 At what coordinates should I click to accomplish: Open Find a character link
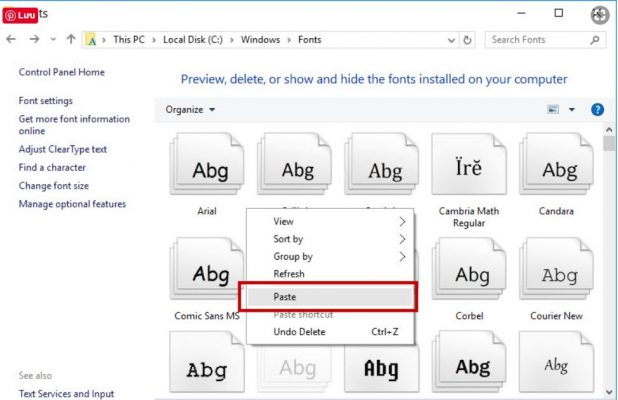tap(52, 167)
